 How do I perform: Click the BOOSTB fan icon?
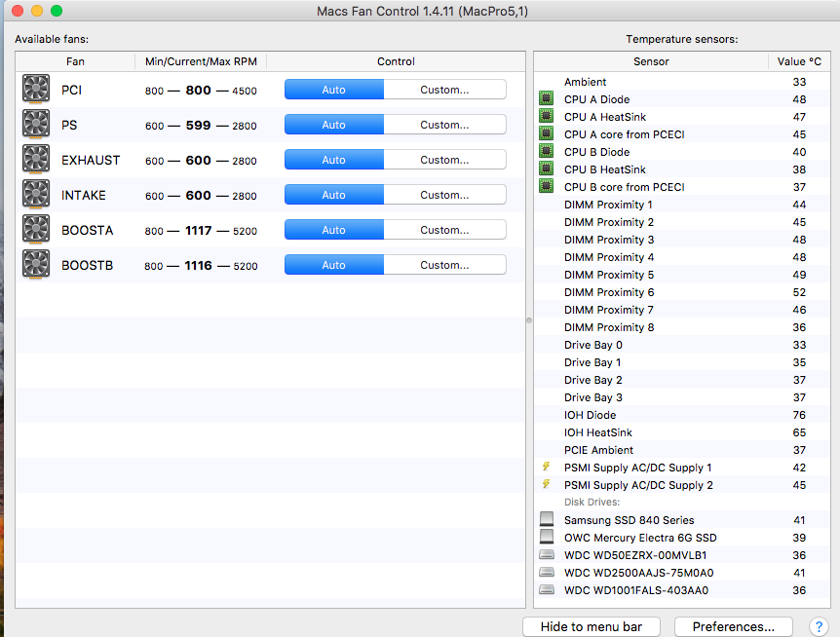point(36,264)
